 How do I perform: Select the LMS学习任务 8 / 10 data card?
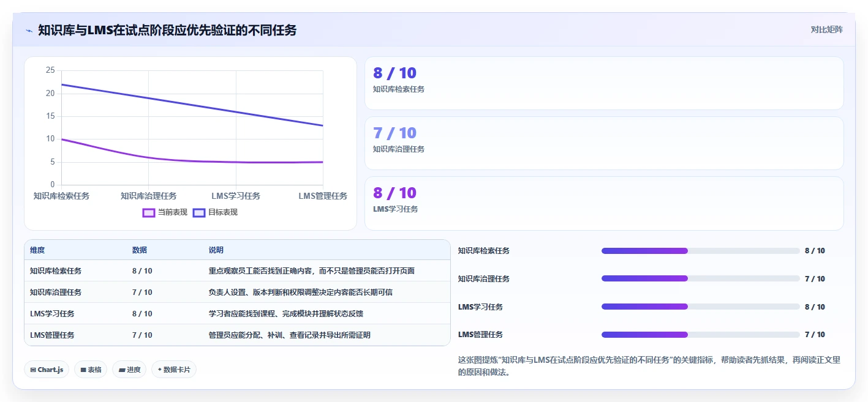(604, 203)
